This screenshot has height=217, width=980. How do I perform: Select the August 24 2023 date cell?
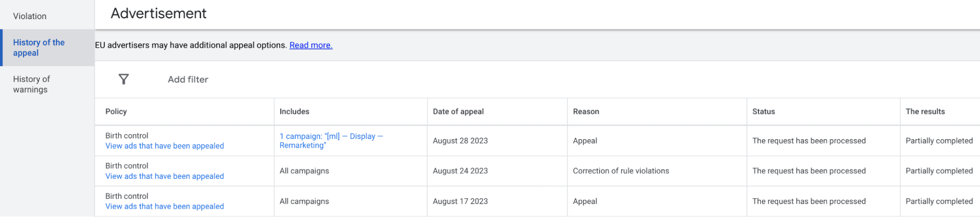click(460, 171)
